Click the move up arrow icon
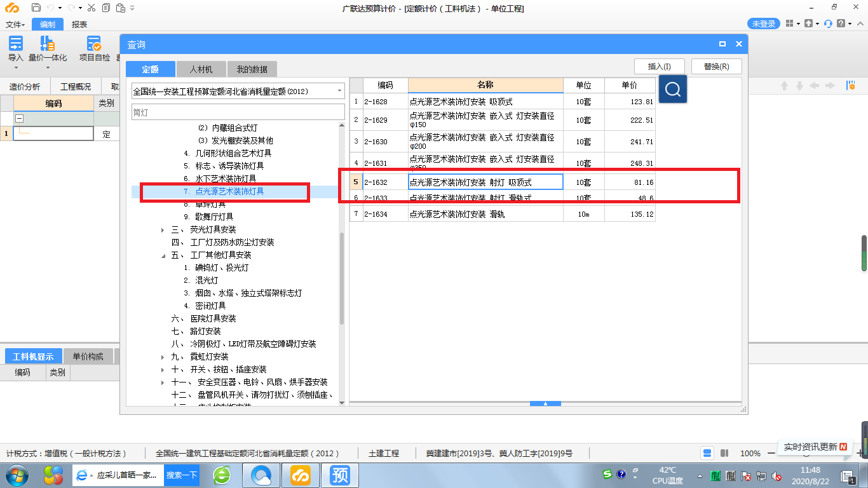 785,86
